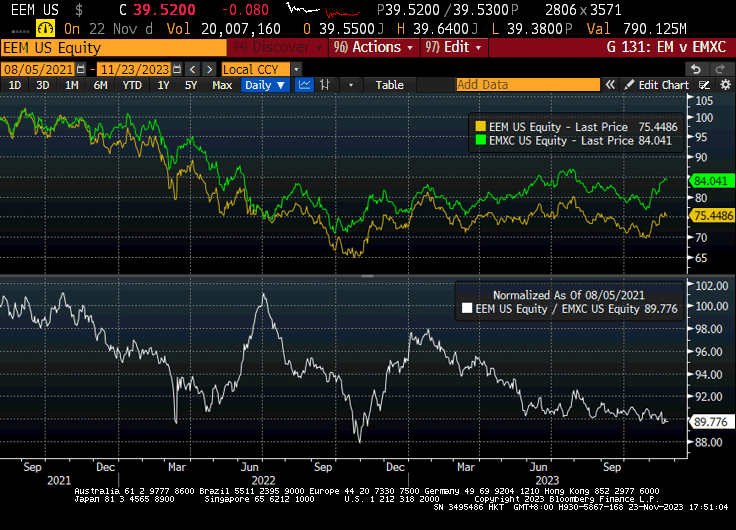Go to next date range arrow

(x=209, y=69)
